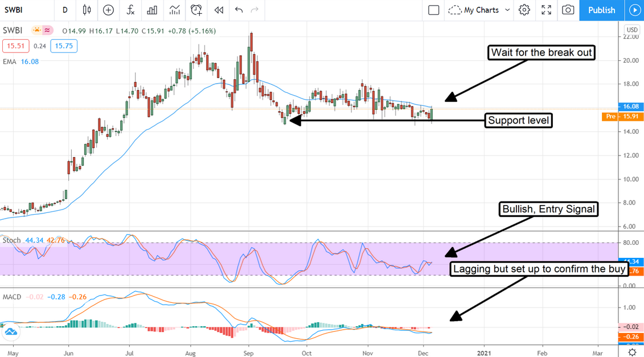Open the USD currency selector
Viewport: 644px width, 357px height.
(x=631, y=30)
